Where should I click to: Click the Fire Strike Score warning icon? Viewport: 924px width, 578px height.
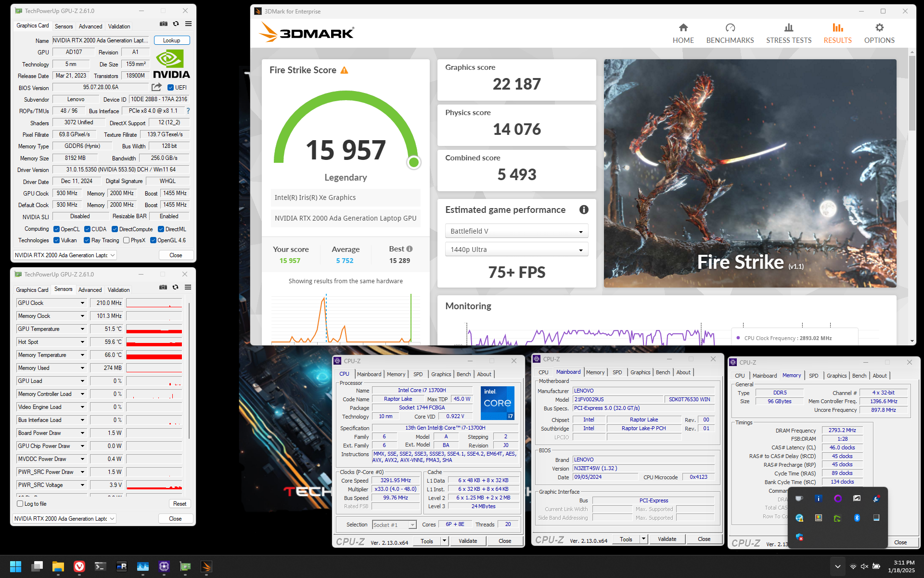(x=344, y=70)
